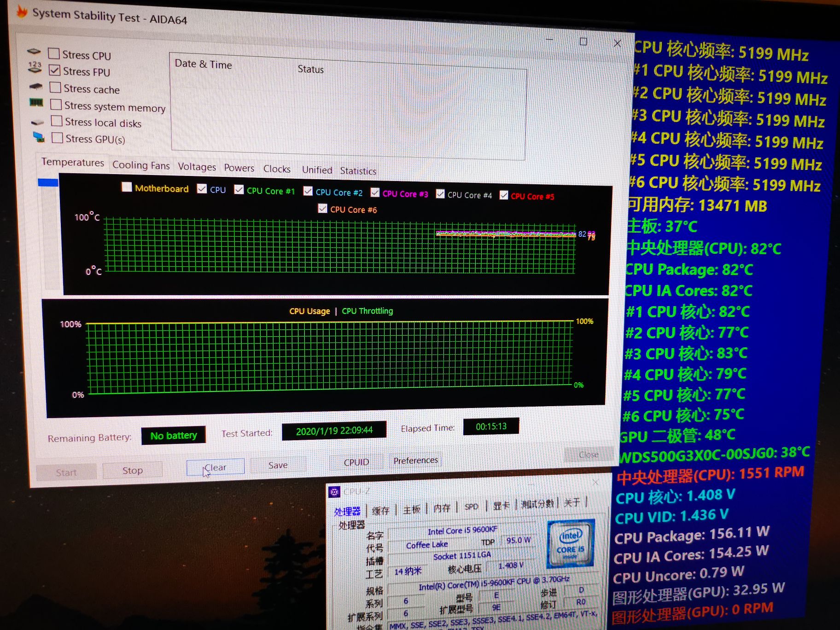Click the Intel Core i5 logo badge
Image resolution: width=840 pixels, height=630 pixels.
[570, 543]
